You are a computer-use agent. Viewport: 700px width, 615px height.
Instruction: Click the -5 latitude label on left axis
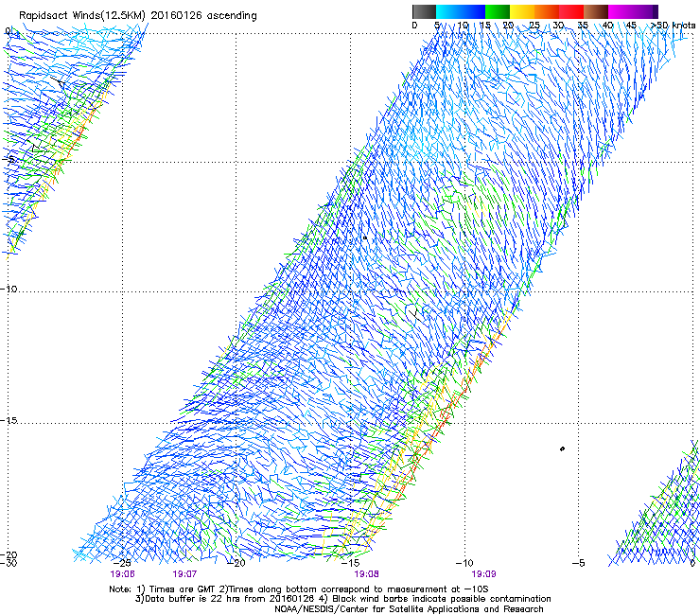(x=9, y=160)
